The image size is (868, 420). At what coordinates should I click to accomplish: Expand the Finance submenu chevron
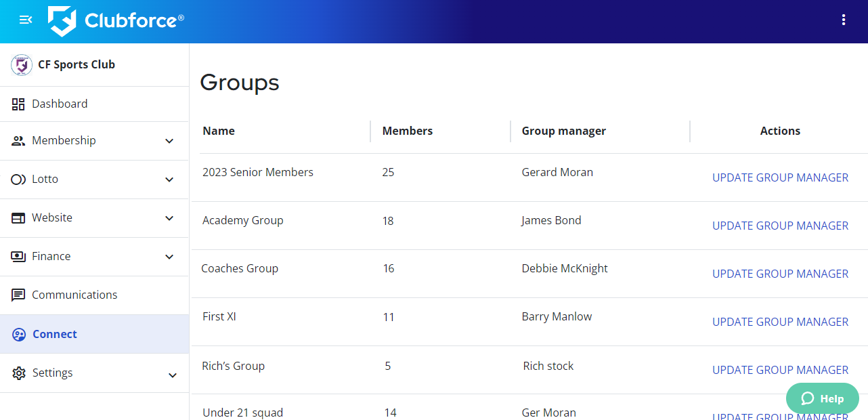click(169, 257)
